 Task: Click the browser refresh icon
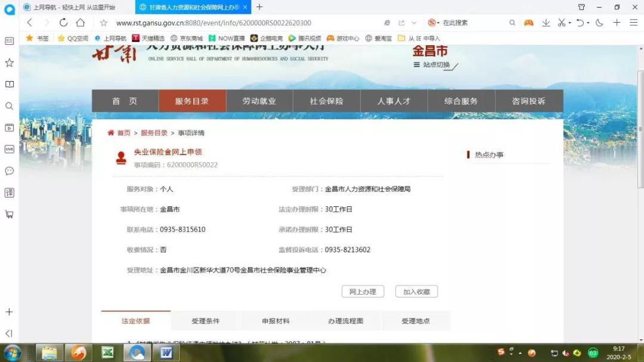click(x=63, y=23)
